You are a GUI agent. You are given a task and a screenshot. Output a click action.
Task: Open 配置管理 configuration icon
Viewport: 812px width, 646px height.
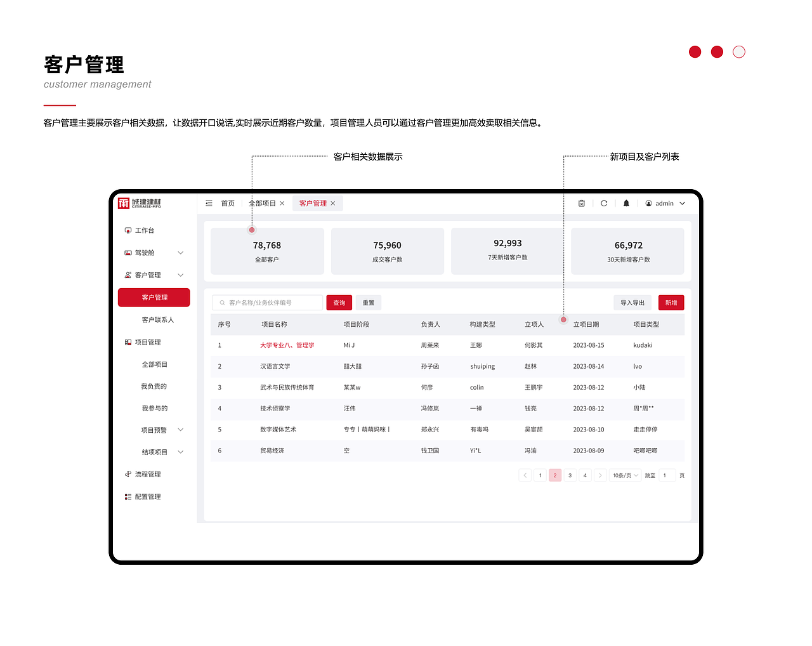pos(128,496)
